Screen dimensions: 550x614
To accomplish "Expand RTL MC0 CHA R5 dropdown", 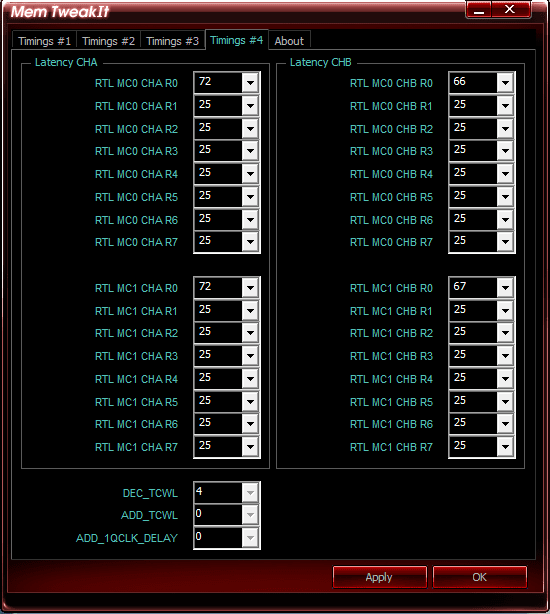I will click(250, 197).
